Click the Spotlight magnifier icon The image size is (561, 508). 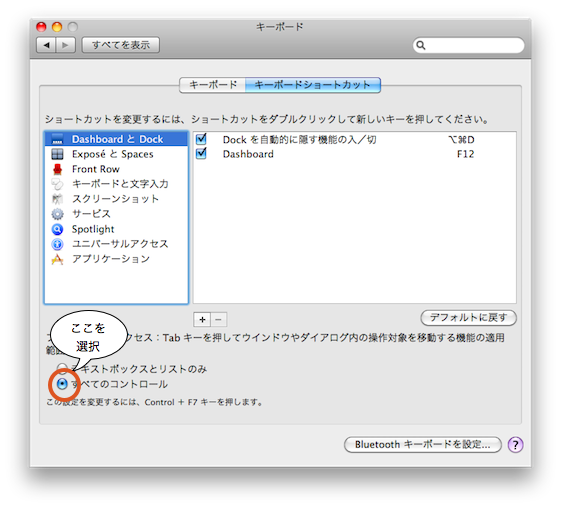[57, 229]
